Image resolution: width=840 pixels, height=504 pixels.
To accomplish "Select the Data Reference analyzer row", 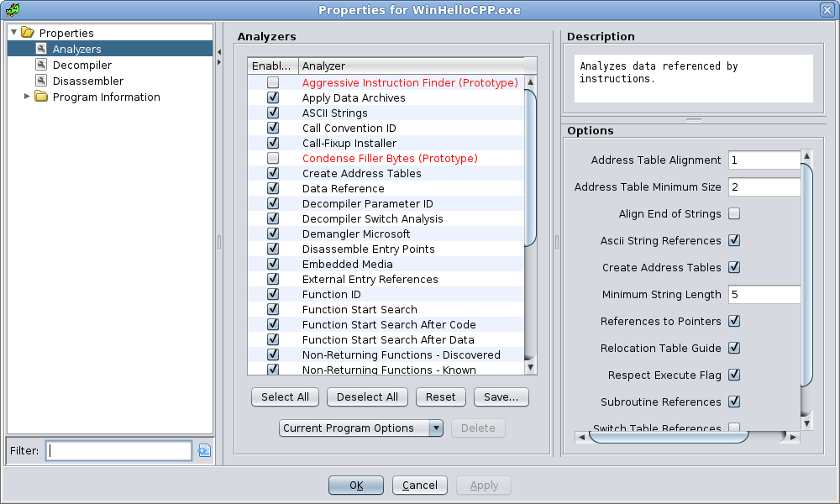I will coord(343,189).
